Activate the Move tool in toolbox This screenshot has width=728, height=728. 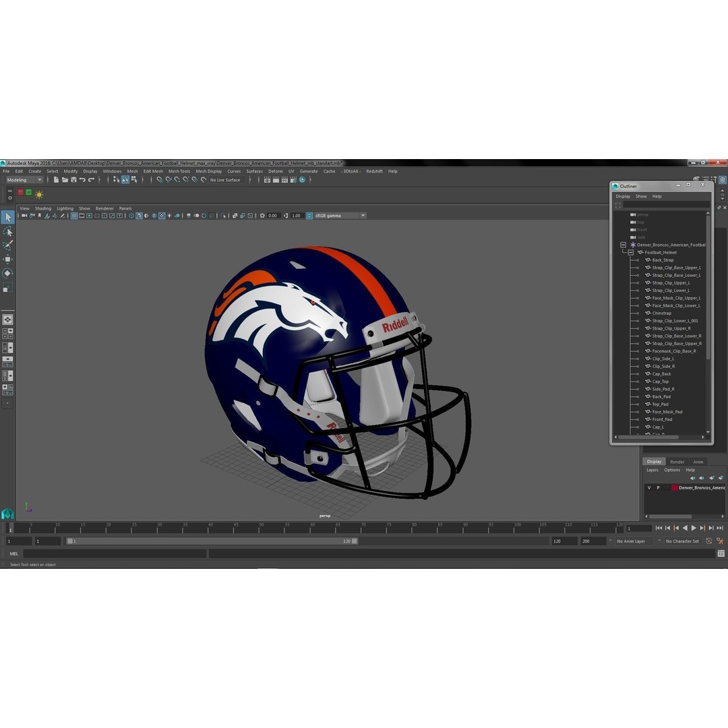[x=7, y=259]
